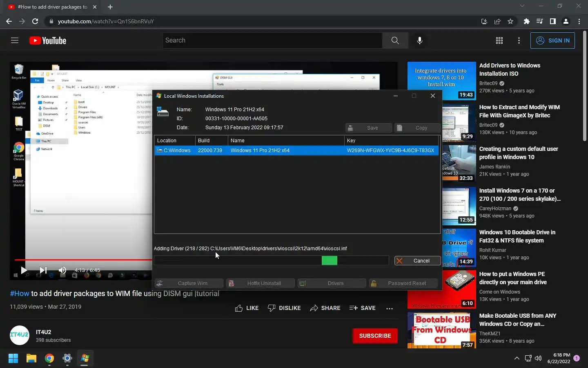Go to YouTube home via logo
The width and height of the screenshot is (588, 368).
tap(48, 40)
